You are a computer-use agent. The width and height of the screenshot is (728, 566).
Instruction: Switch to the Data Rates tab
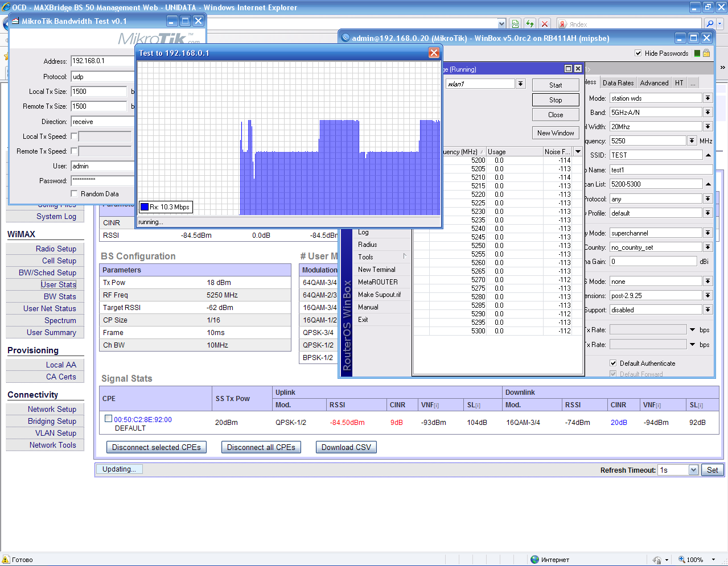[618, 82]
